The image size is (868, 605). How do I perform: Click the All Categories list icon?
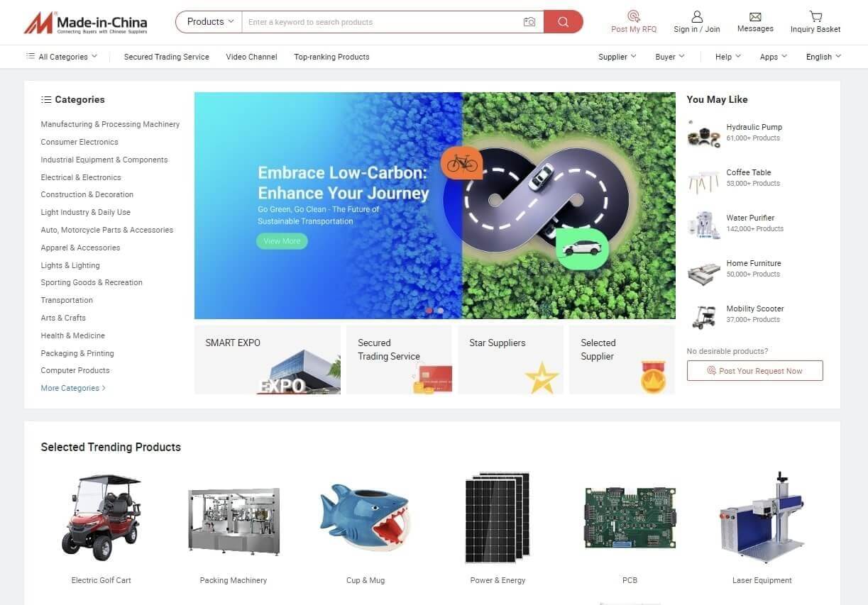coord(31,57)
